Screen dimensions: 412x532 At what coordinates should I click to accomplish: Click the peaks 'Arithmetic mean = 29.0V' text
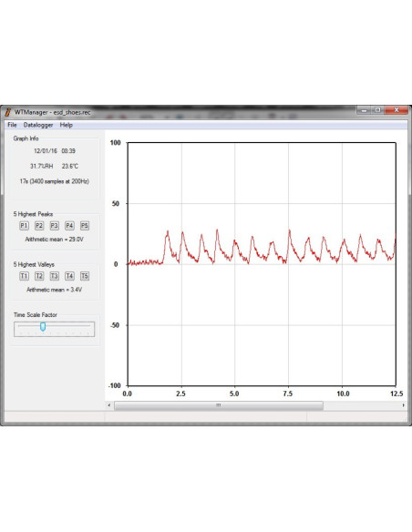pos(55,240)
